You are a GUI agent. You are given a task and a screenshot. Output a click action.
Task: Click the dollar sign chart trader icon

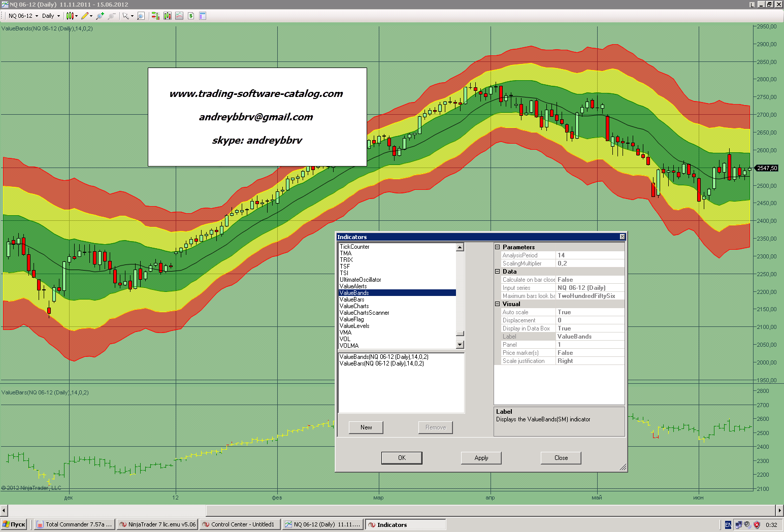click(191, 16)
